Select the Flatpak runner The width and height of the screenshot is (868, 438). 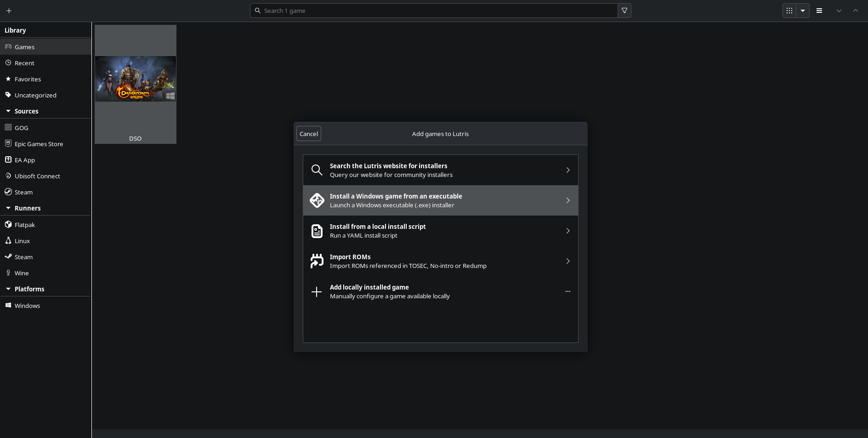pyautogui.click(x=45, y=225)
